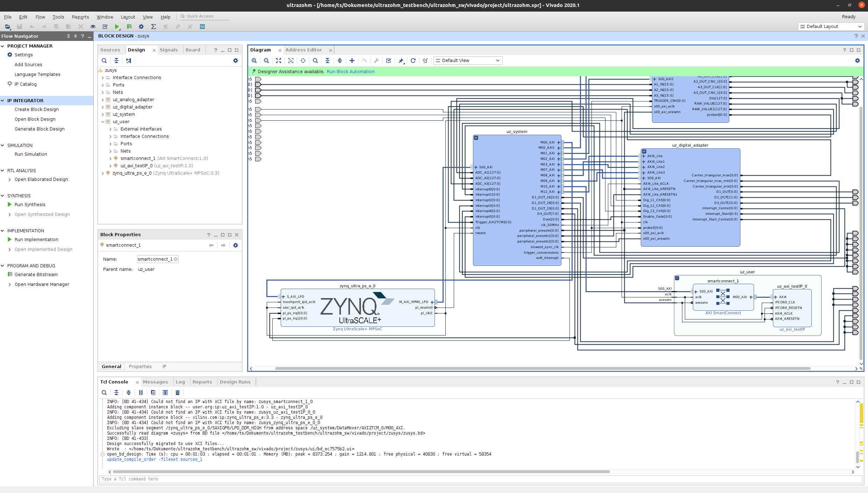
Task: Open the Default View dropdown
Action: (468, 61)
